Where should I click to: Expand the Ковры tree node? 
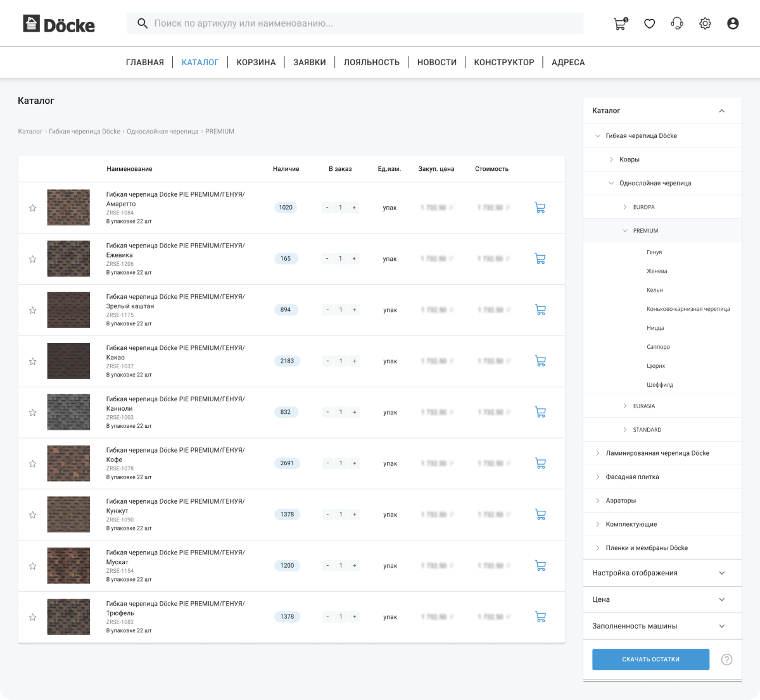(611, 159)
